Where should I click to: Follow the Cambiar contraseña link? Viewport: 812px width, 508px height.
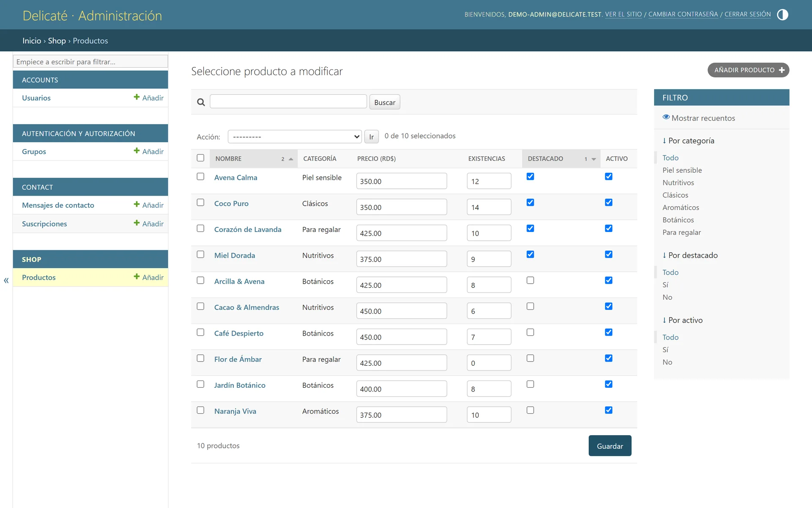[x=683, y=14]
